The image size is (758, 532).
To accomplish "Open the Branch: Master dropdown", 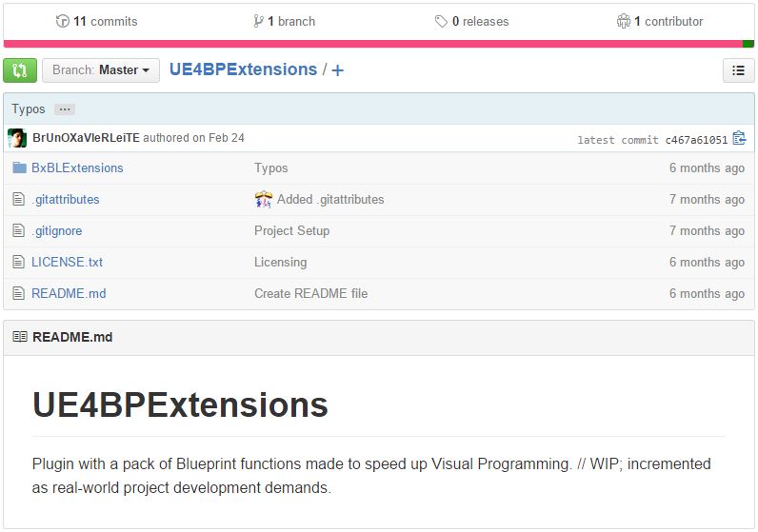I will click(x=101, y=70).
